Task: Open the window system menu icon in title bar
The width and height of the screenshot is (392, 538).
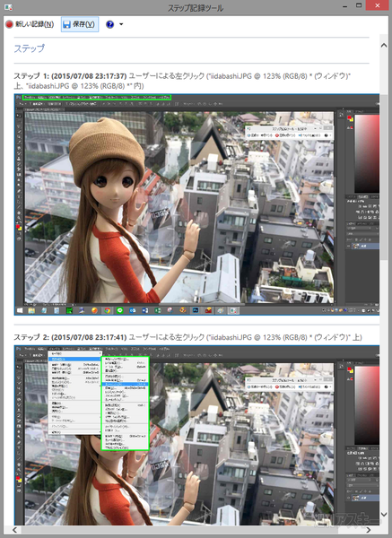Action: [x=8, y=7]
